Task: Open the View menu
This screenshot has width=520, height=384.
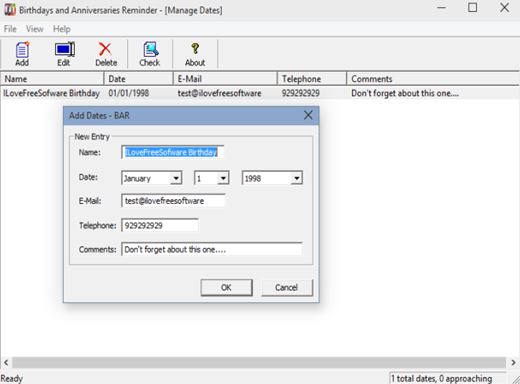Action: point(35,29)
